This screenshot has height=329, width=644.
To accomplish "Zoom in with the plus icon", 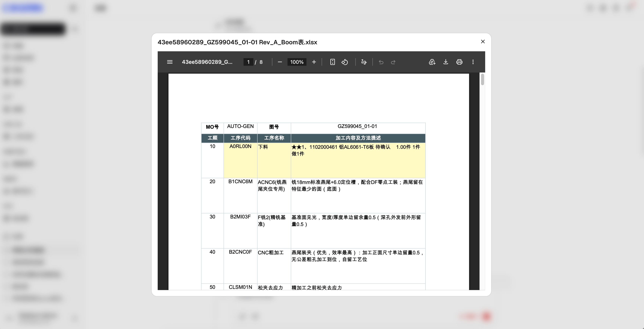I will (314, 62).
